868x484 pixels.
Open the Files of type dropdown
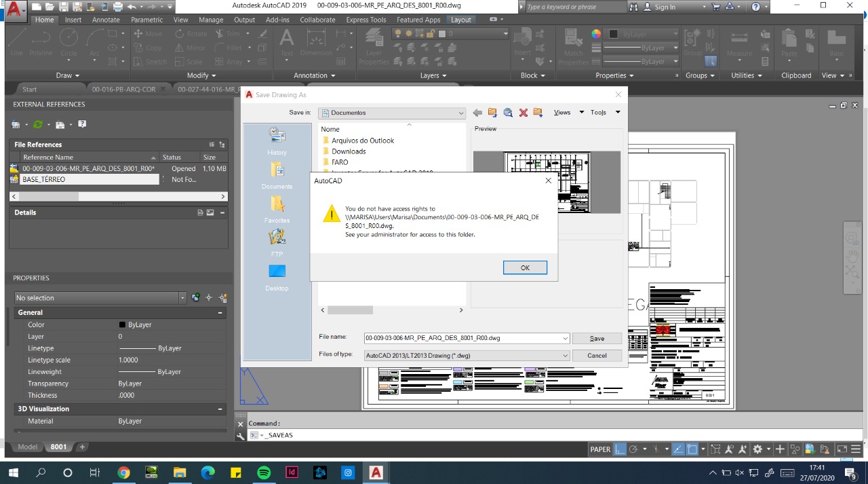tap(564, 356)
